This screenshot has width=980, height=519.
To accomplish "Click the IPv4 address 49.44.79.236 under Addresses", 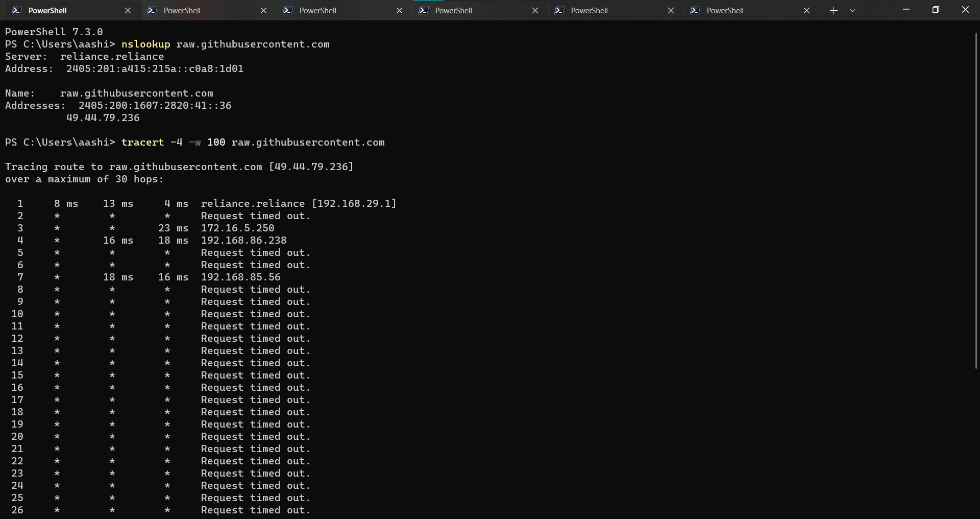I will pos(103,117).
